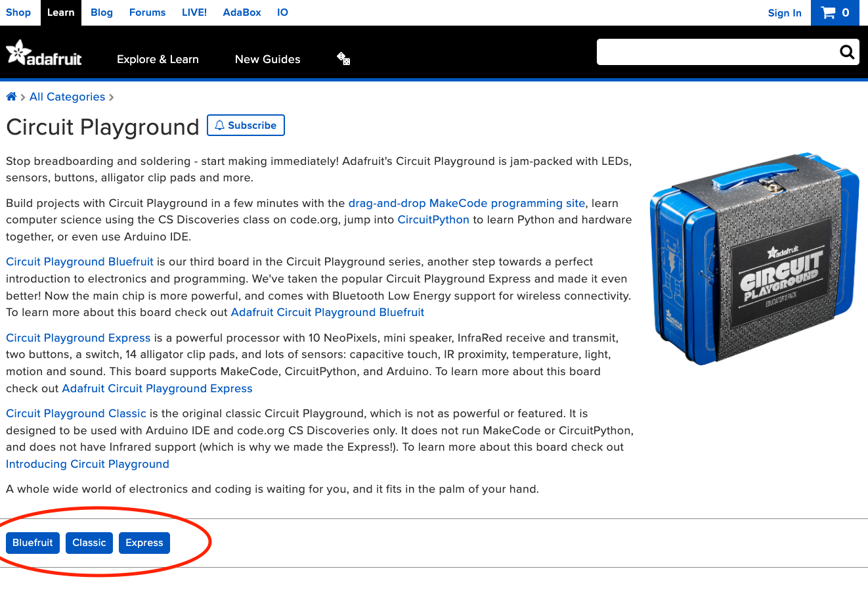
Task: Select the Learn tab
Action: pos(60,12)
